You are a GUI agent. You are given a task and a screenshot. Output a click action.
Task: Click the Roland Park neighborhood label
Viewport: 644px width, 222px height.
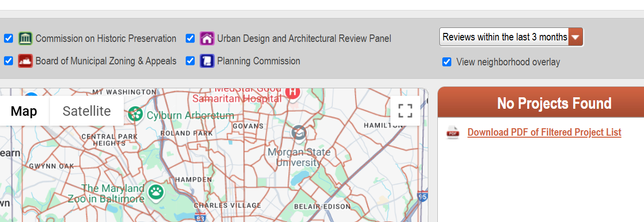(x=187, y=133)
